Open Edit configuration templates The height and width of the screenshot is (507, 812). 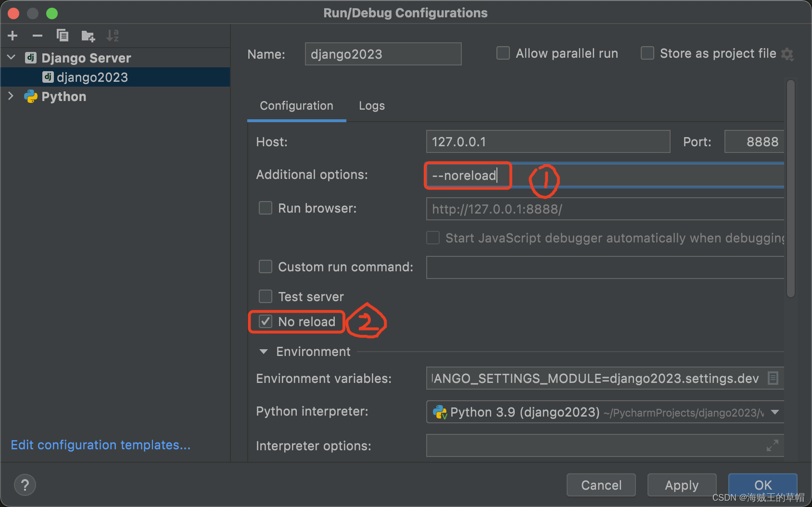(101, 444)
